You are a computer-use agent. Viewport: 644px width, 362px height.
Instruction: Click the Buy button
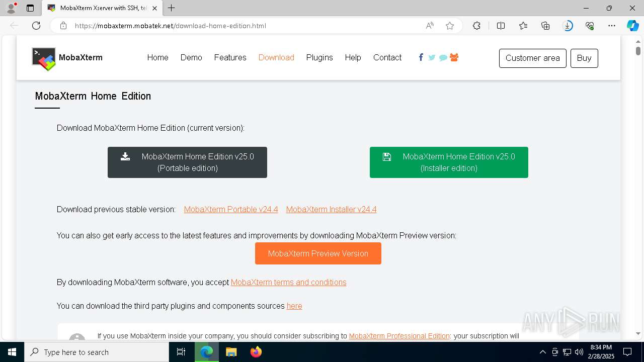(x=584, y=58)
